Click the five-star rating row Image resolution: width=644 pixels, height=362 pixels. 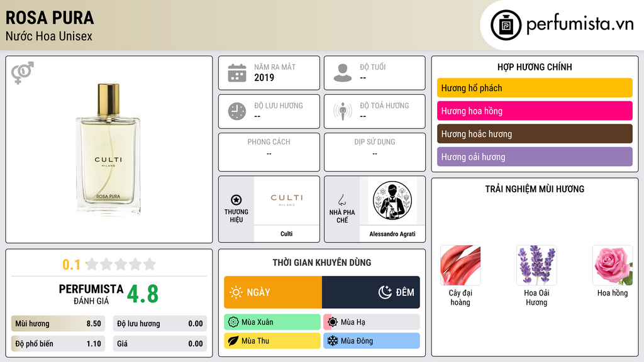tap(121, 264)
